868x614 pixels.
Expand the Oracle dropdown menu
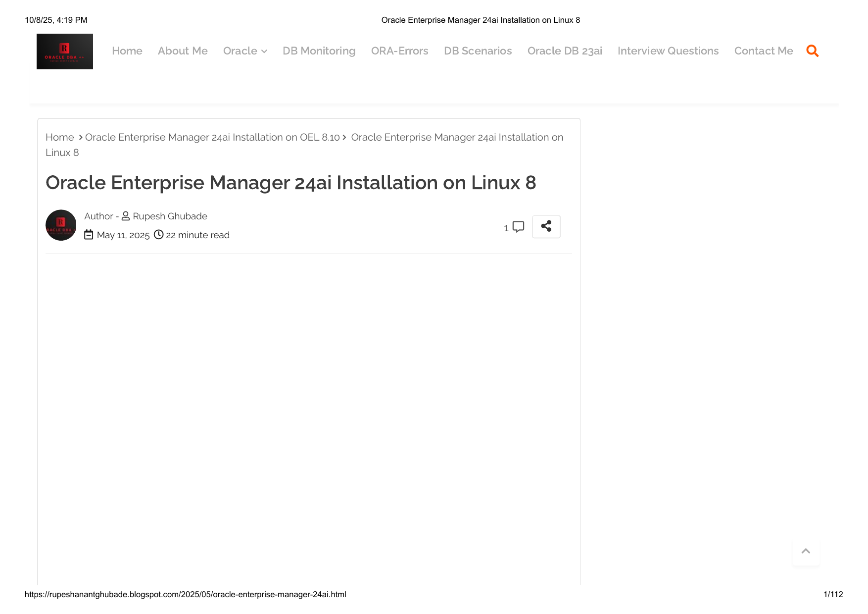(245, 51)
